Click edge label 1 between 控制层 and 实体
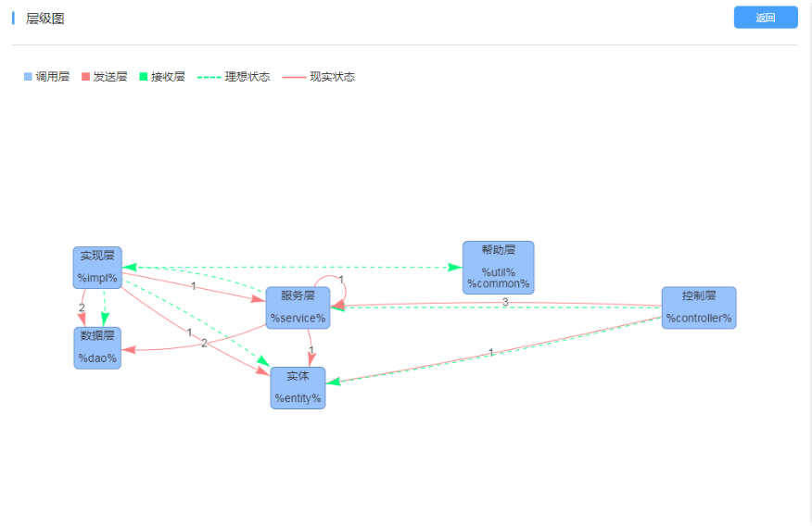 pyautogui.click(x=490, y=352)
